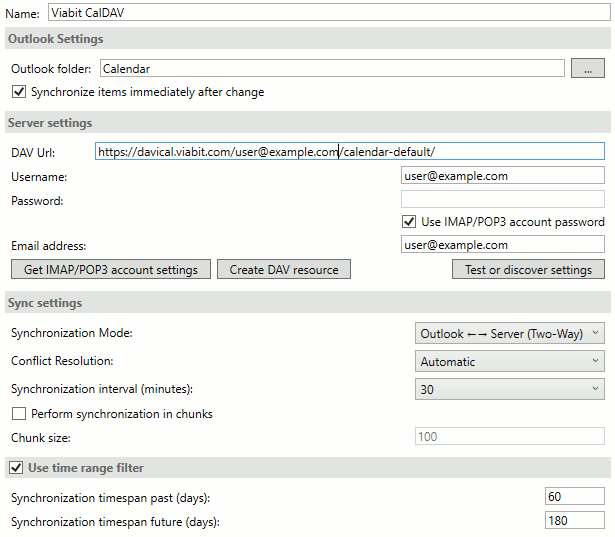Click the Outlook Settings section header
Screen dimensions: 615x537
tap(308, 38)
